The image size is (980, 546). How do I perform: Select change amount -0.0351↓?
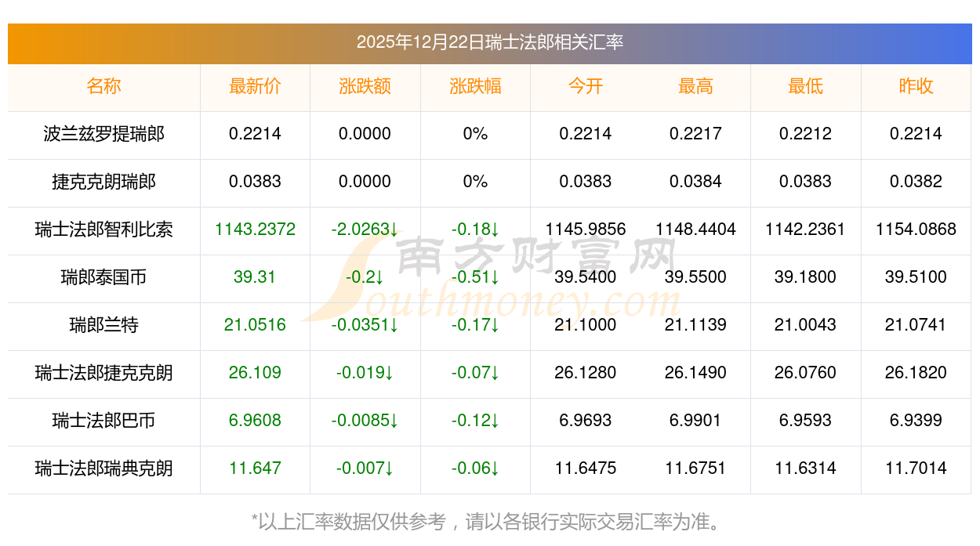(x=365, y=325)
